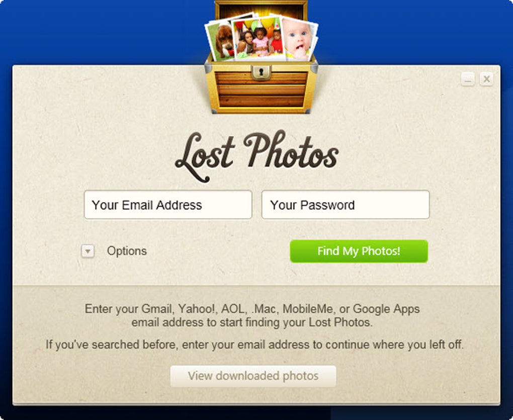Focus the Your Password field
The image size is (513, 420).
[x=346, y=205]
